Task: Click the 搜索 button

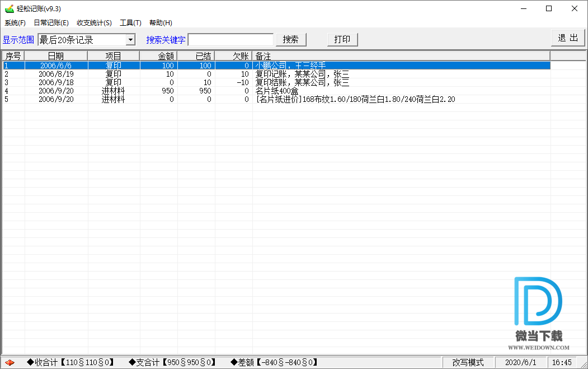Action: click(291, 39)
